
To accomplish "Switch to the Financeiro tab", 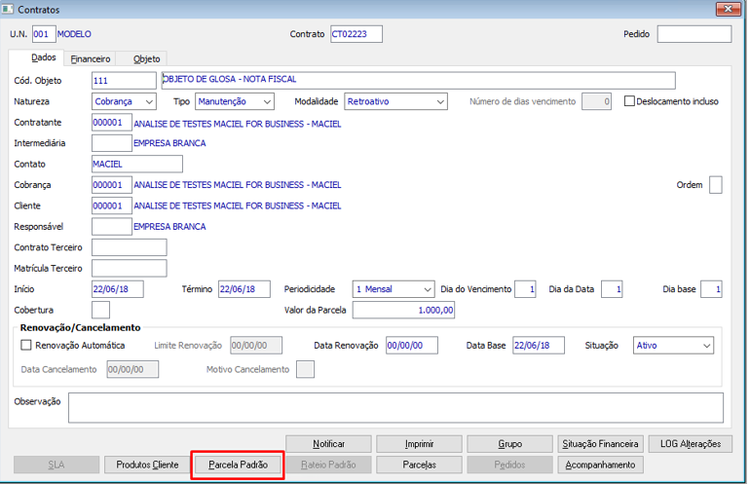I will coord(90,59).
